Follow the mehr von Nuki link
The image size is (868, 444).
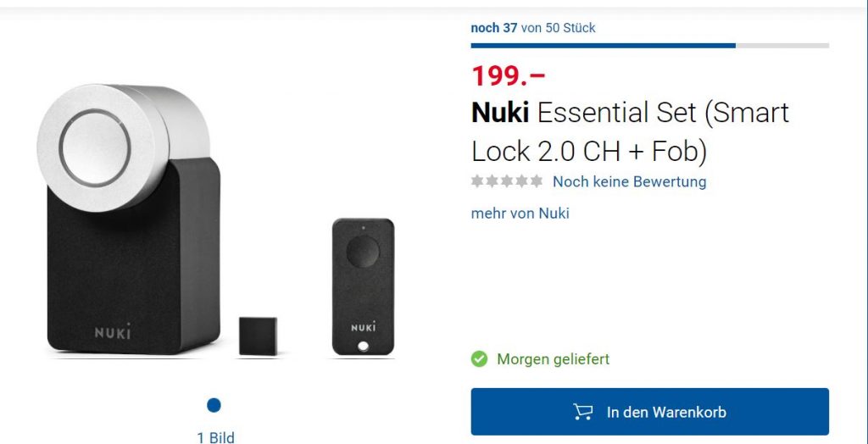tap(520, 213)
